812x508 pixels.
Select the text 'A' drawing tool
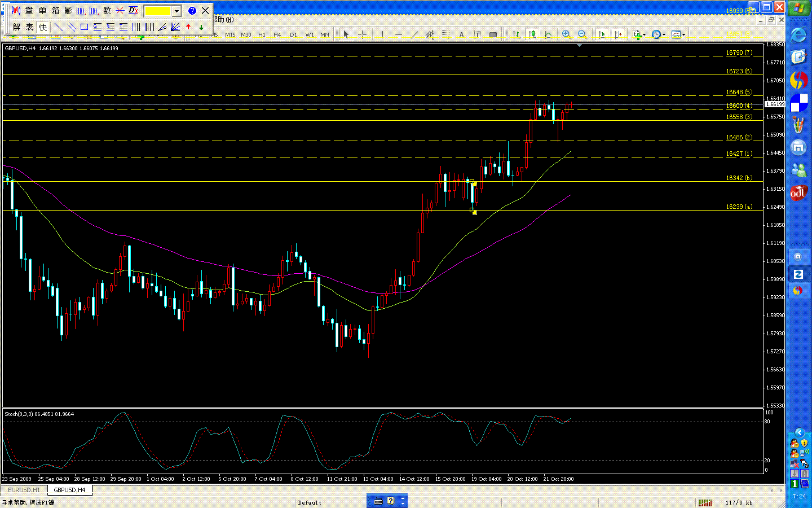(461, 35)
